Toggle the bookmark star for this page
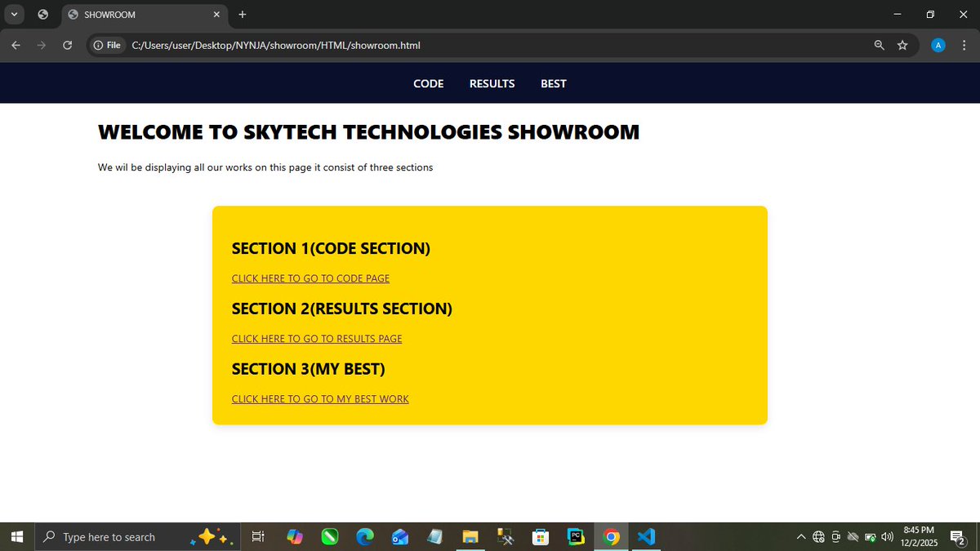This screenshot has width=980, height=551. tap(903, 45)
